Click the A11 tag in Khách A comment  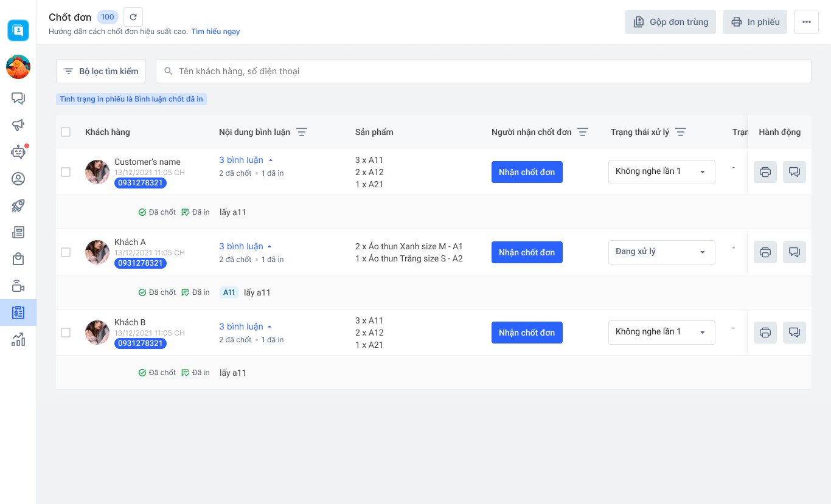coord(229,292)
